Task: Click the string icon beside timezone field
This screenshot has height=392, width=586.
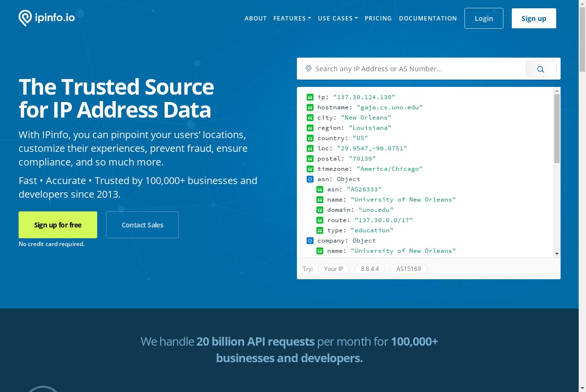Action: click(x=310, y=169)
